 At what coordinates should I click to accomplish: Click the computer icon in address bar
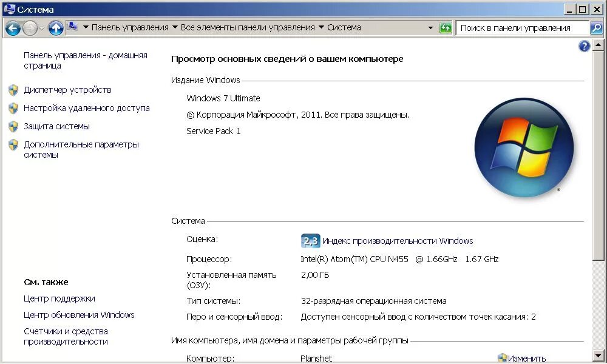coord(72,27)
